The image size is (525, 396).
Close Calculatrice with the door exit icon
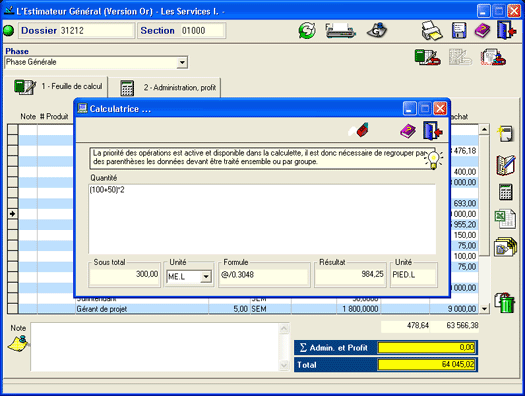pos(433,130)
